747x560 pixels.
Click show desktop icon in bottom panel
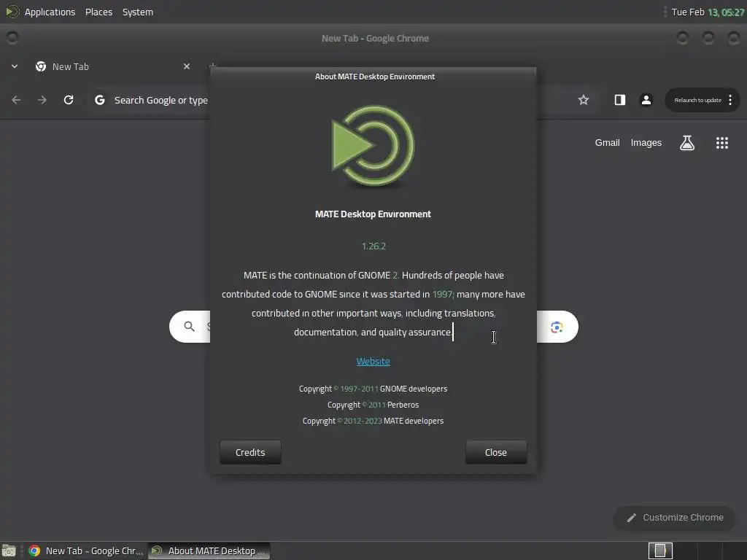[x=9, y=551]
